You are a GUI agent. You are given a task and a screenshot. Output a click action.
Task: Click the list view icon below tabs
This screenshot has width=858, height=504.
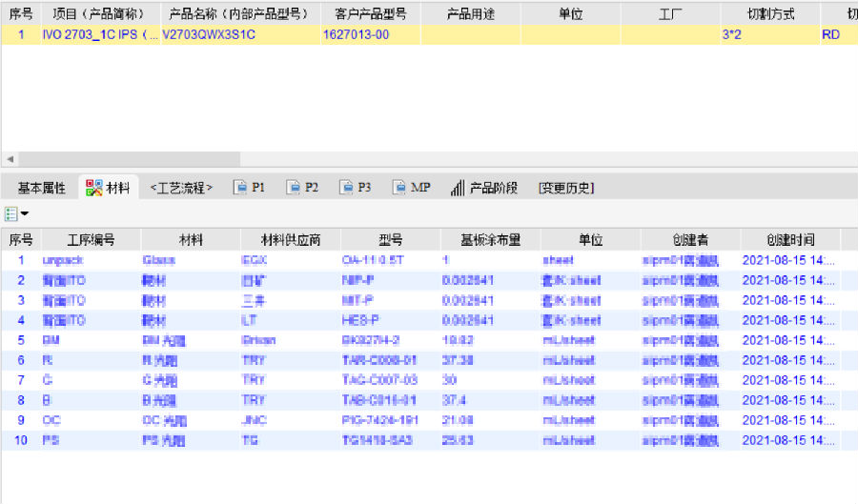(11, 214)
